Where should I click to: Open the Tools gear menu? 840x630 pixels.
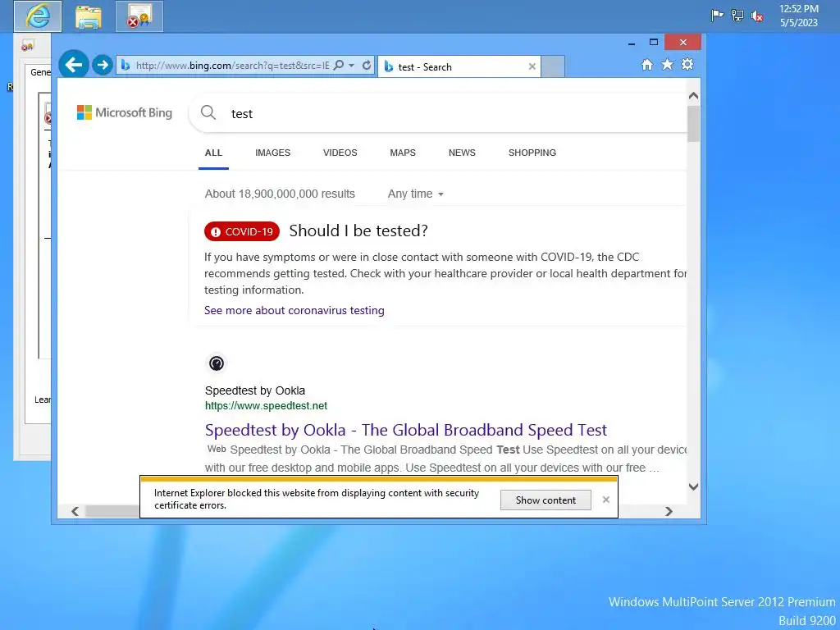pyautogui.click(x=687, y=65)
